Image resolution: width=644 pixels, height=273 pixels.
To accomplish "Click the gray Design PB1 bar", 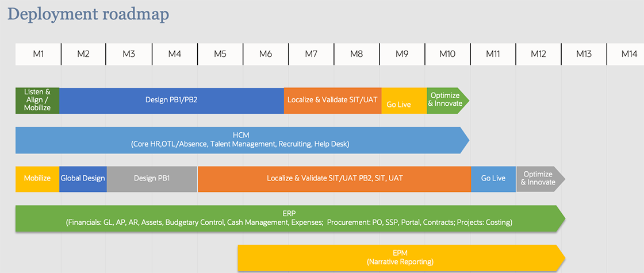I will tap(152, 179).
